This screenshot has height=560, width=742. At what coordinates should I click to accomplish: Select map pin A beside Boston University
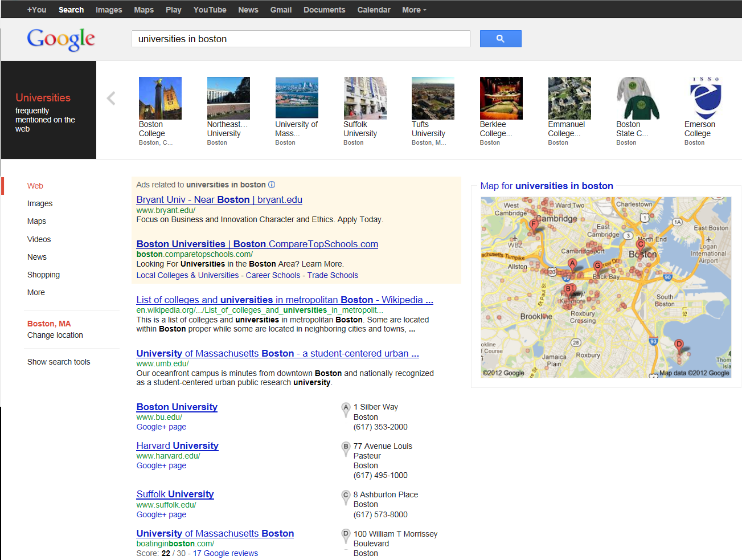[346, 409]
